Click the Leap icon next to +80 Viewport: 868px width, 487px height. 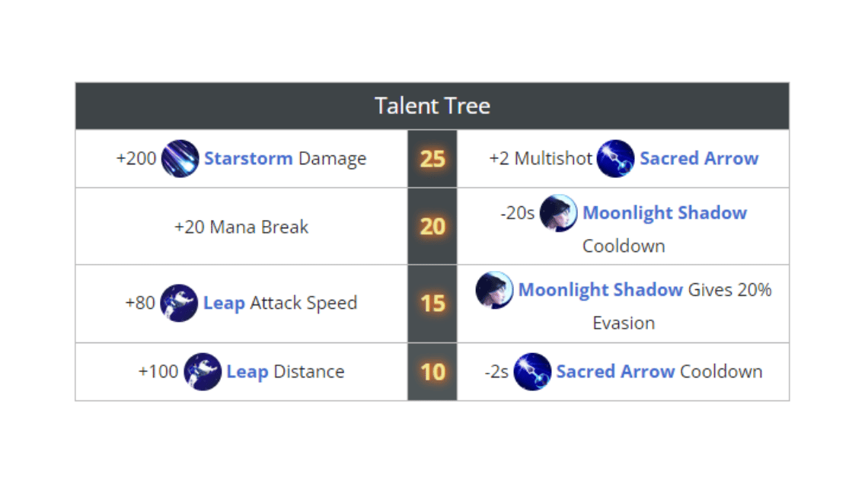pyautogui.click(x=179, y=304)
